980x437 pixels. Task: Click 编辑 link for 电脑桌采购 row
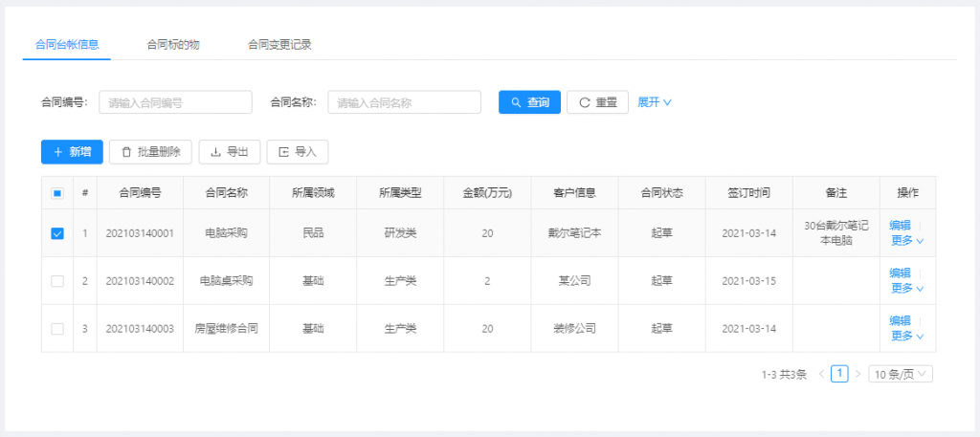pyautogui.click(x=900, y=273)
